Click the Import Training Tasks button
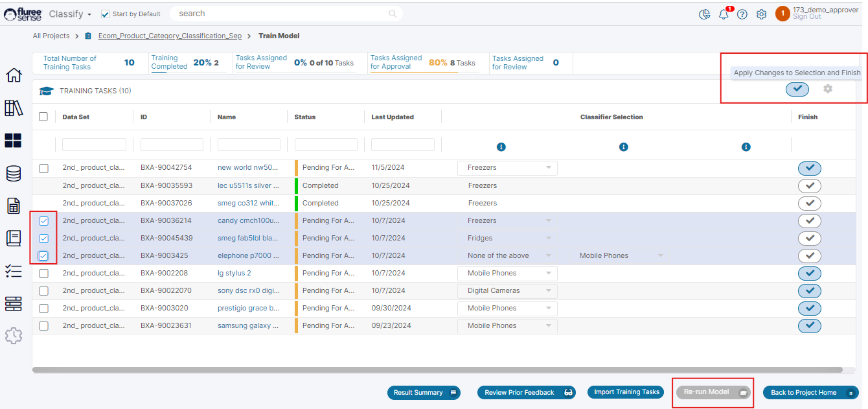This screenshot has height=409, width=868. coord(626,392)
